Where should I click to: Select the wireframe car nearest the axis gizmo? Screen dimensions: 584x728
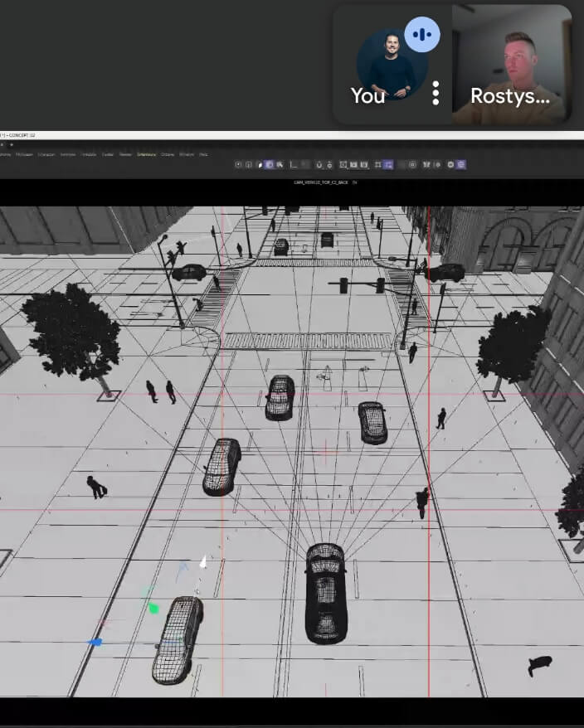(177, 638)
